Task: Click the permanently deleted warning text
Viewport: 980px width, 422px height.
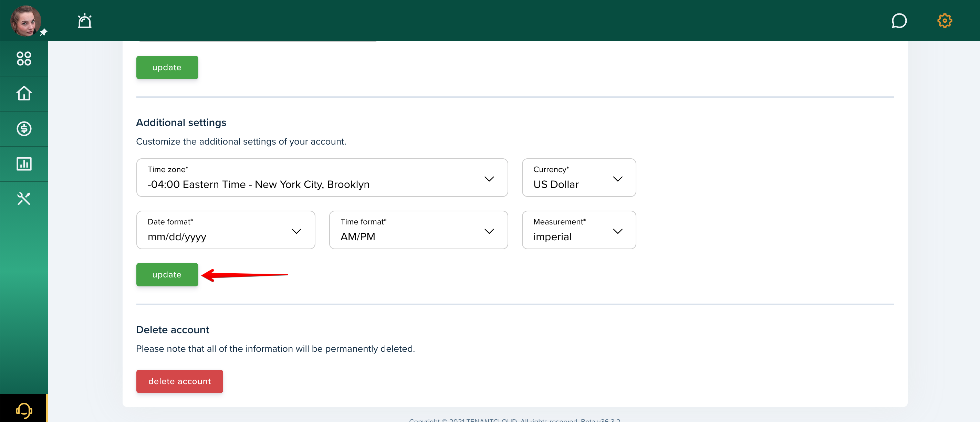Action: [275, 349]
